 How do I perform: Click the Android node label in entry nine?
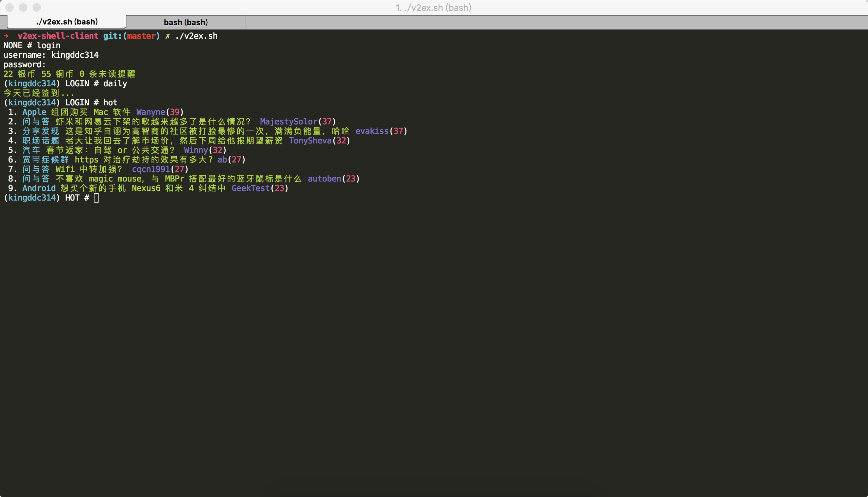(39, 188)
